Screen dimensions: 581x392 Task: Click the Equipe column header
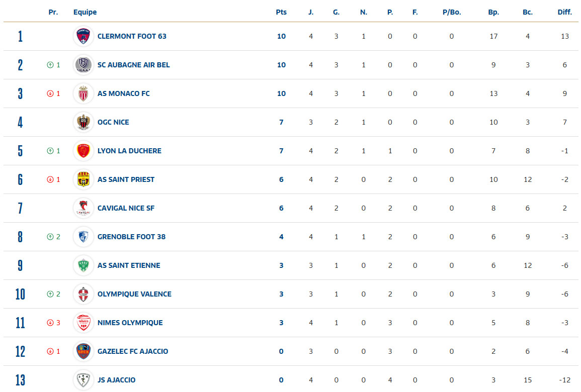(x=85, y=12)
